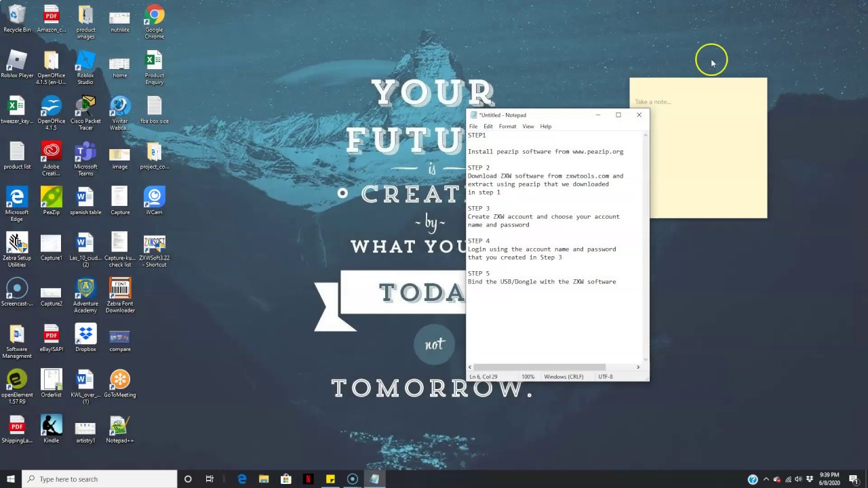Select the Adventure Academy desktop icon
Viewport: 868px width, 488px height.
pyautogui.click(x=85, y=294)
